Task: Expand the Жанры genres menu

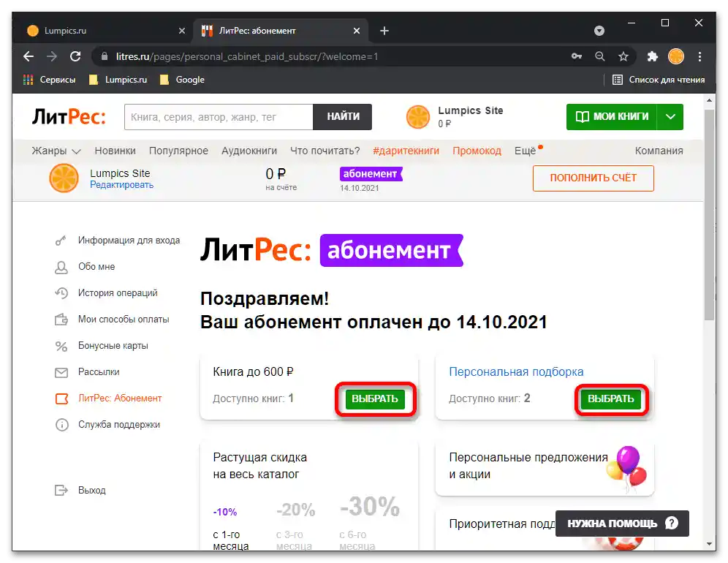Action: click(x=56, y=151)
